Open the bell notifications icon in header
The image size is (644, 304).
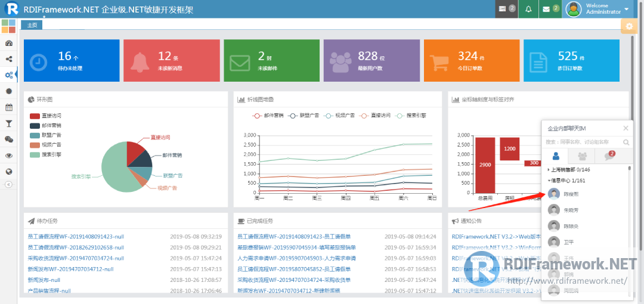tap(528, 9)
